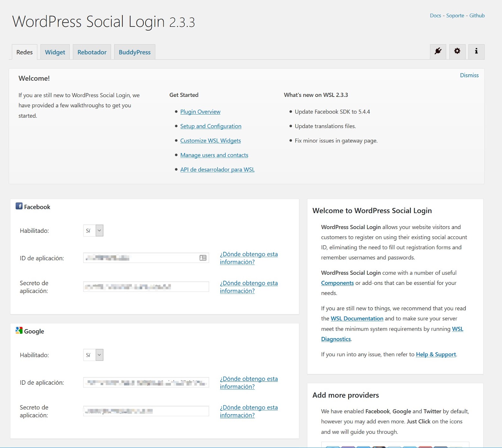The image size is (502, 448).
Task: Click the Facebook ID de aplicación field
Action: click(x=146, y=258)
